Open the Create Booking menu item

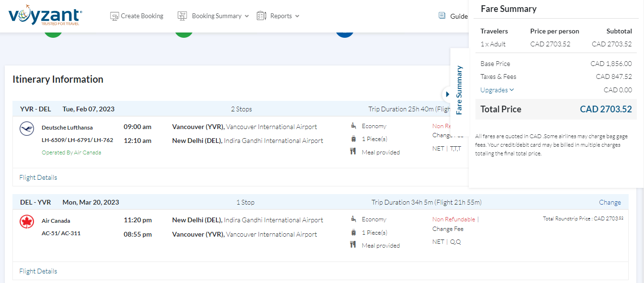(x=137, y=16)
